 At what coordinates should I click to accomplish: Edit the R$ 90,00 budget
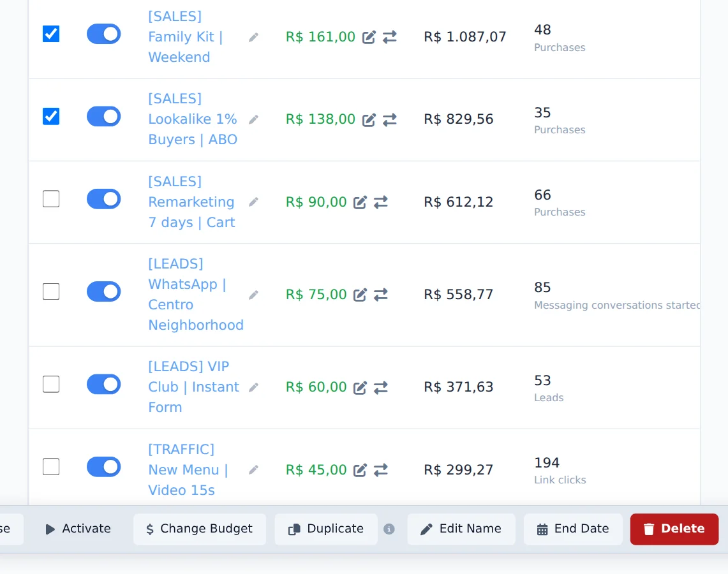[x=360, y=202]
